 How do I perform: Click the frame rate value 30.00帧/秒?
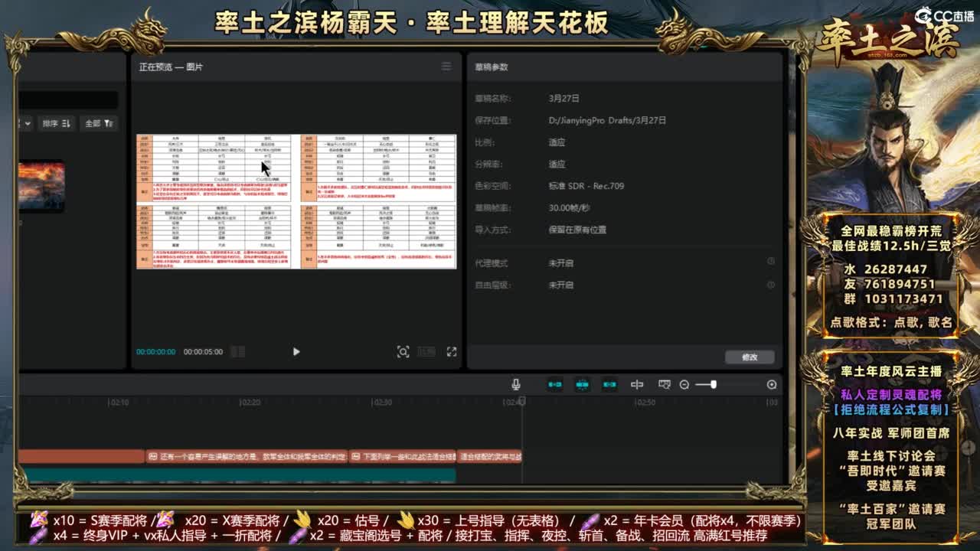pos(569,207)
